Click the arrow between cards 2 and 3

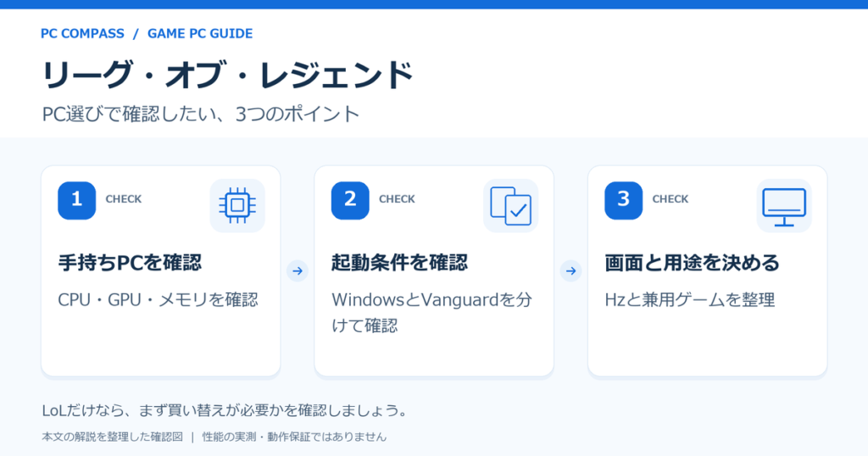(x=570, y=270)
